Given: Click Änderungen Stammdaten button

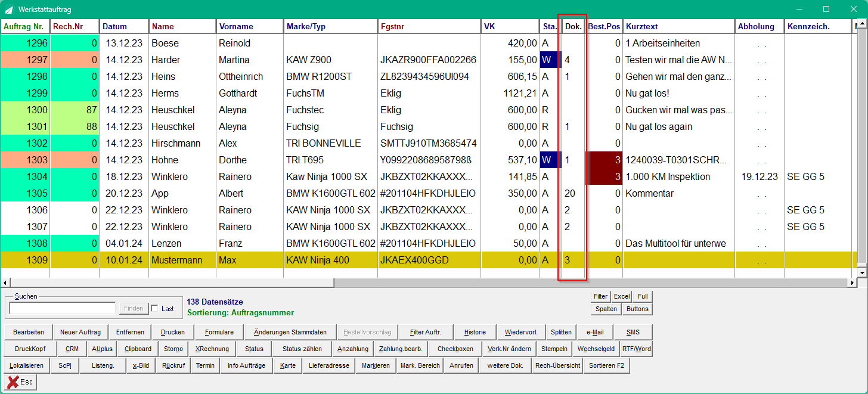Looking at the screenshot, I should pos(290,332).
